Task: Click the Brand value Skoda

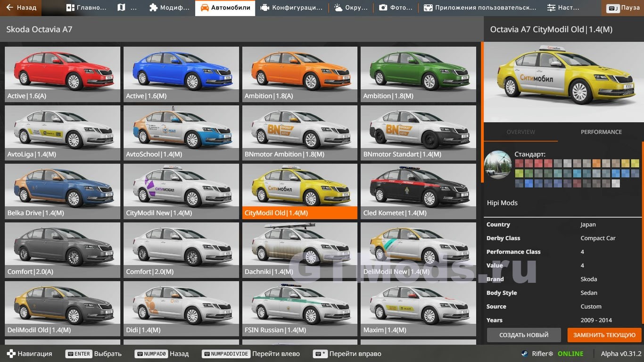Action: click(x=588, y=279)
